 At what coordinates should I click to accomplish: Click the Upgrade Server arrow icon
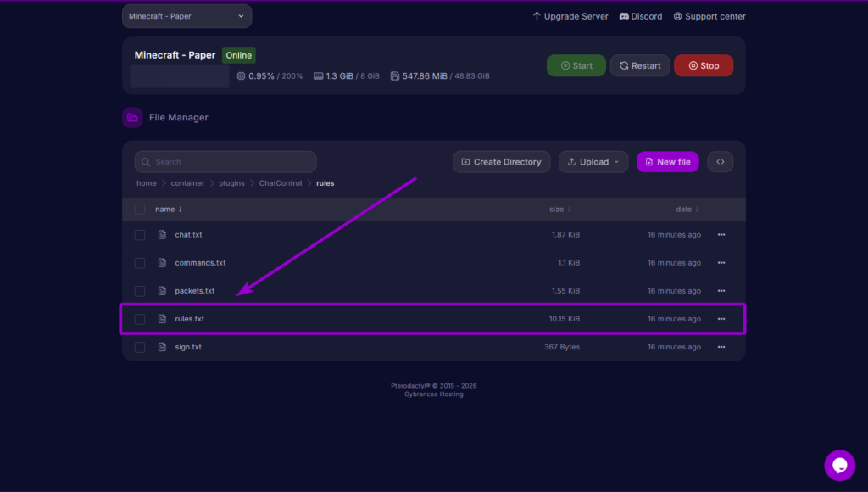pos(536,15)
